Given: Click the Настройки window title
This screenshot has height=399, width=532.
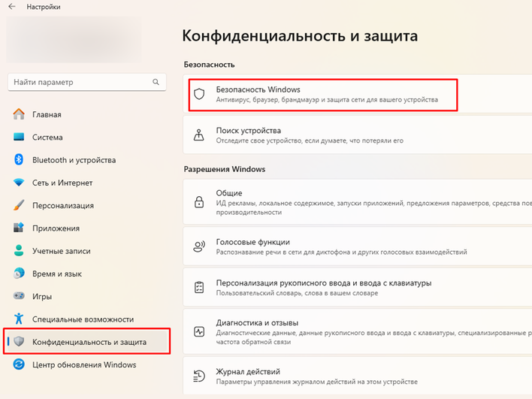Looking at the screenshot, I should 44,7.
